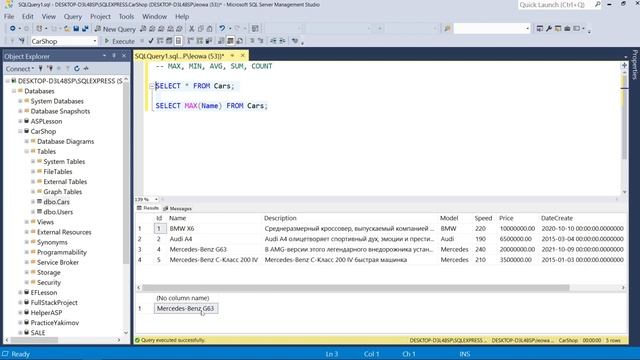Collapse the Databases tree node
The height and width of the screenshot is (360, 640).
click(14, 91)
